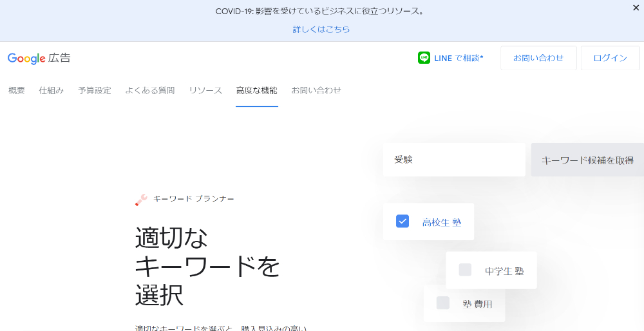Click the 適切なキーワードを選択 heading

coord(207,266)
